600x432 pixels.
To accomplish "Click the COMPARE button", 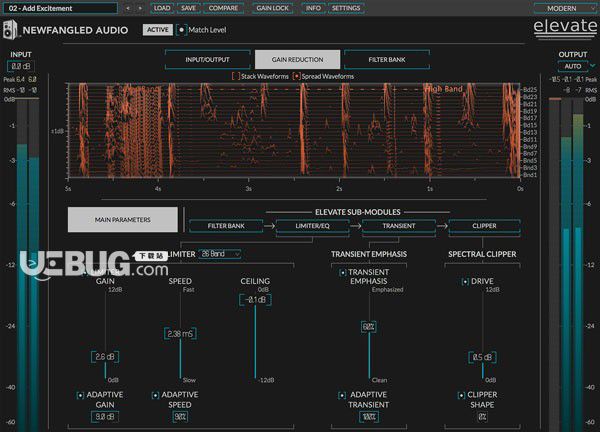I will pyautogui.click(x=223, y=8).
